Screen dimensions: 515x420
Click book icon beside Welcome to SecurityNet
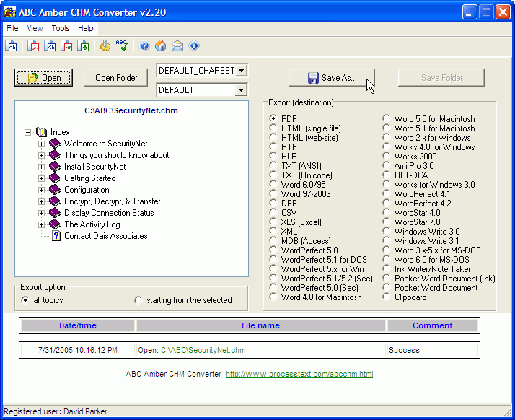click(x=55, y=144)
